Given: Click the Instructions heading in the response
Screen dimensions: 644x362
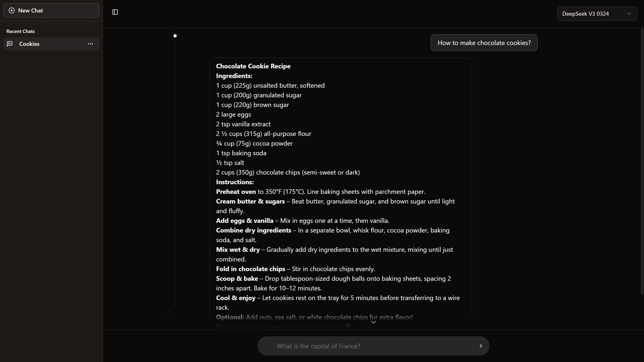Looking at the screenshot, I should click(x=235, y=182).
